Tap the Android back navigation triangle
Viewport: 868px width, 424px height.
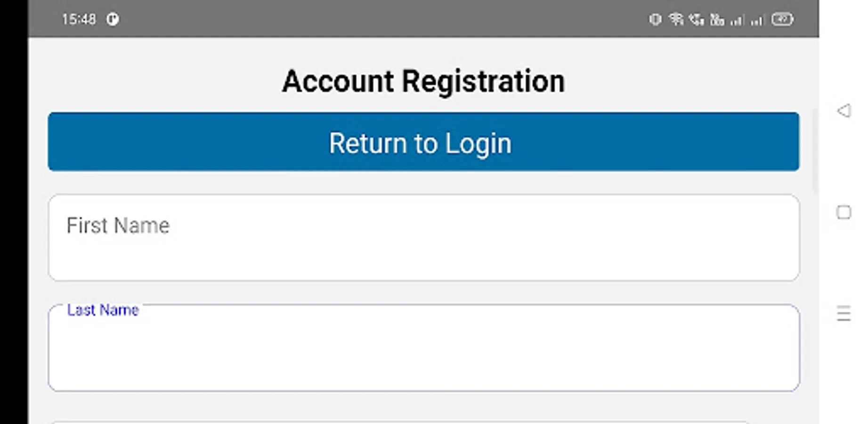pos(844,111)
